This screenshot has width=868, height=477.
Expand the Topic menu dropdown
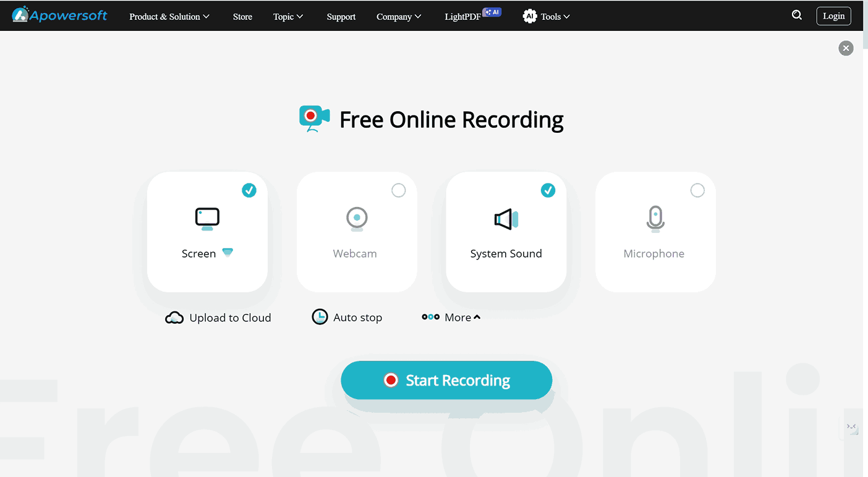(x=288, y=17)
